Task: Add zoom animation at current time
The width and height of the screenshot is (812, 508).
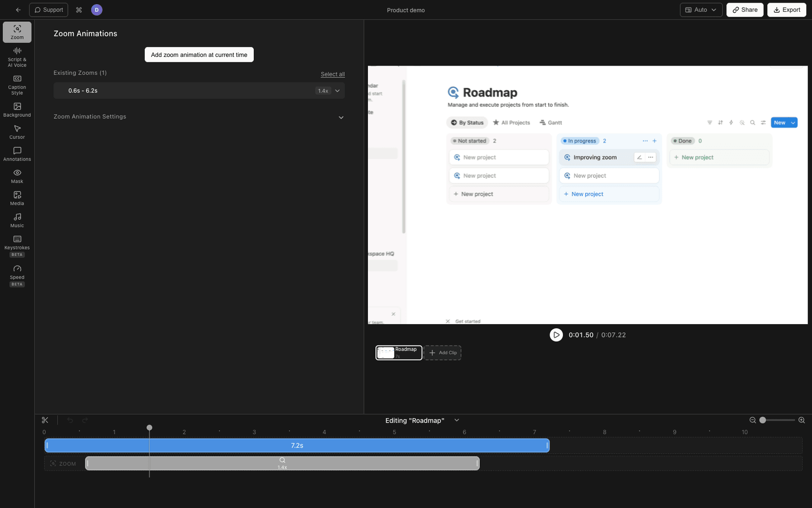Action: pos(199,55)
